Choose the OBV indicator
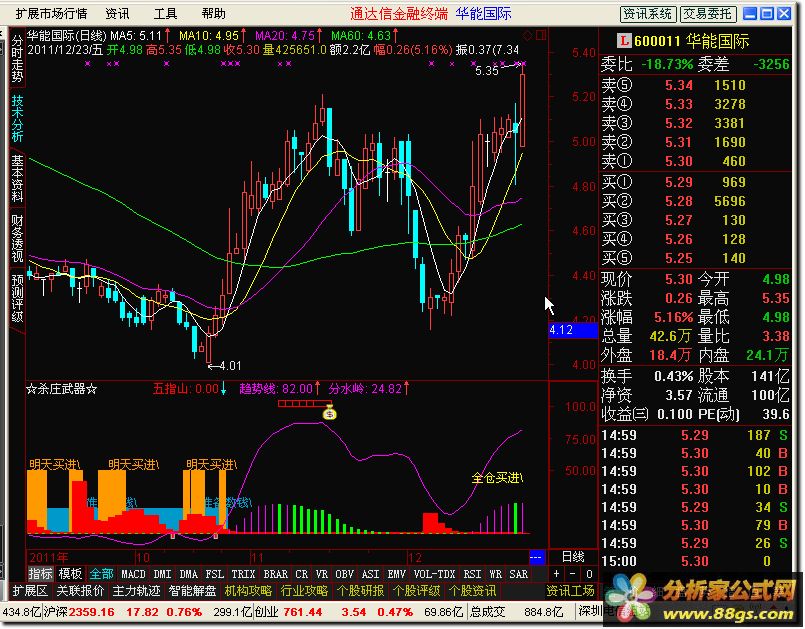805x629 pixels. (344, 574)
